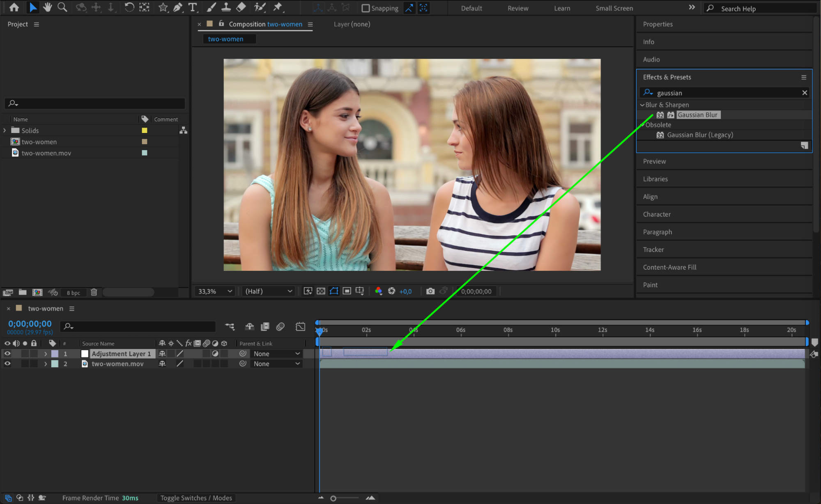Expand the Solids folder
Viewport: 821px width, 504px height.
coord(5,130)
